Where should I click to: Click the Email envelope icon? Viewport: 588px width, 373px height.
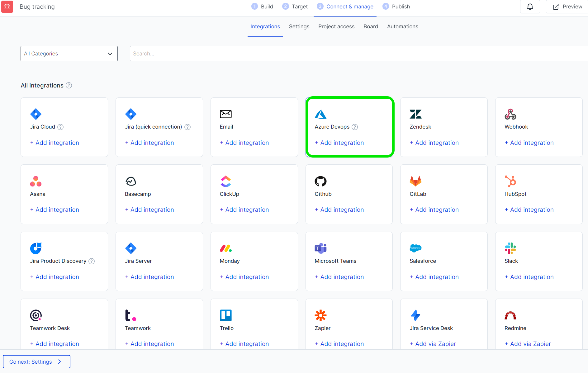tap(226, 114)
